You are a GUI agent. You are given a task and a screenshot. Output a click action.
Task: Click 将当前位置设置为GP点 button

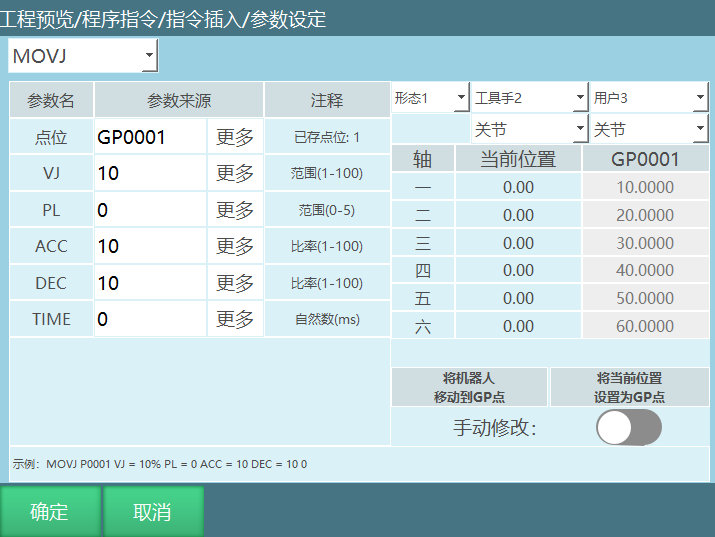click(x=630, y=387)
